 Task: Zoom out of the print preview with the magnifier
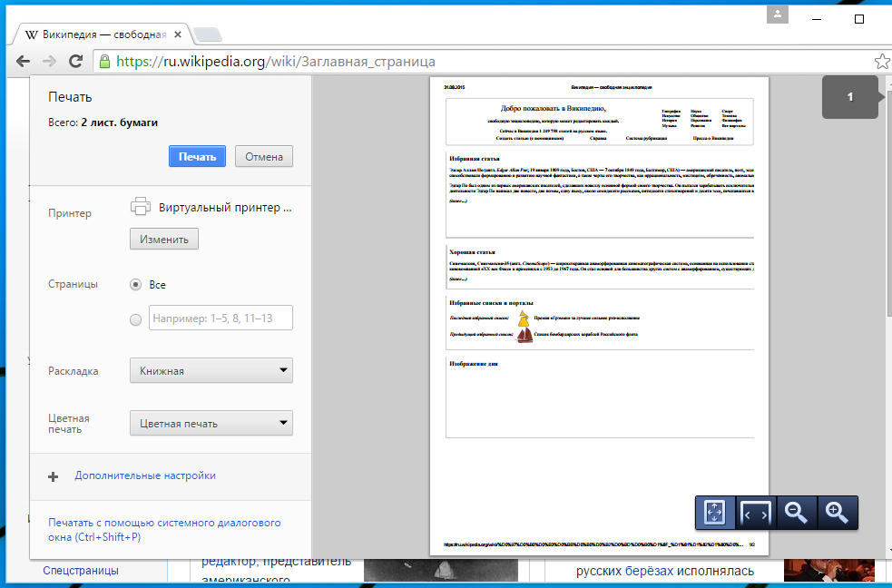(796, 513)
